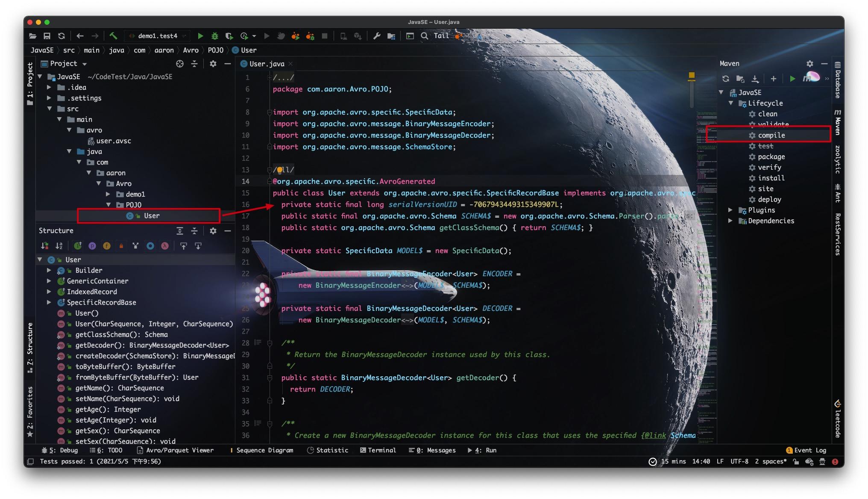This screenshot has width=868, height=499.
Task: Click the Build hammer icon
Action: coord(113,36)
